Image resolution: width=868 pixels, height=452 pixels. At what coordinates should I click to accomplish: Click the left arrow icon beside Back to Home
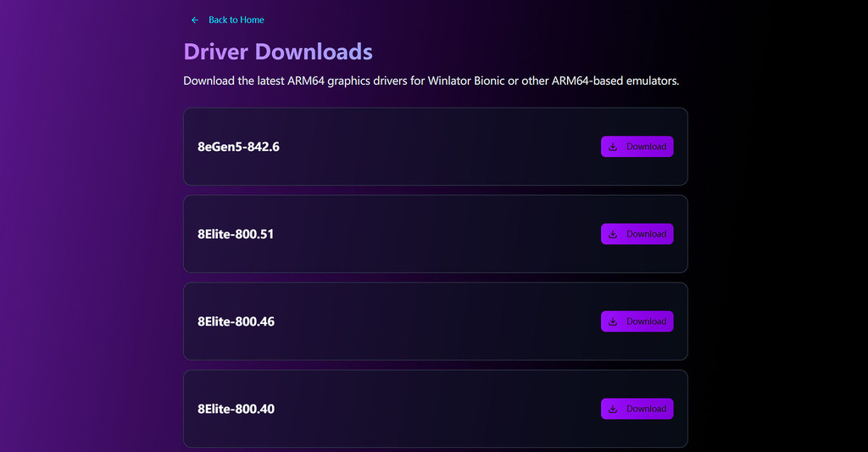(x=195, y=20)
